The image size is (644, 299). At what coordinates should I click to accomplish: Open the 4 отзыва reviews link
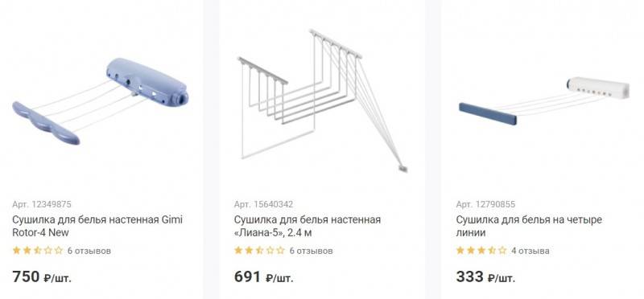[x=530, y=251]
